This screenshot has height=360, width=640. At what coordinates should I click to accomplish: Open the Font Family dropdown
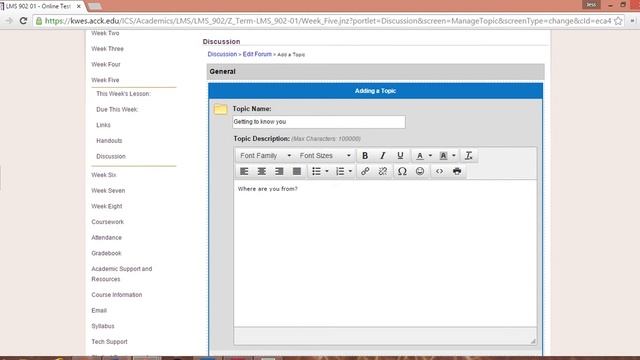[x=265, y=156]
